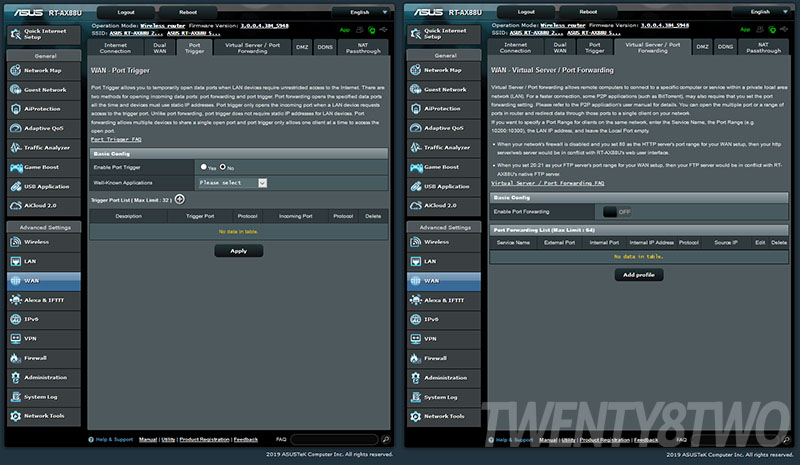Open Network Tools in right window sidebar
This screenshot has width=800, height=465.
(x=444, y=417)
